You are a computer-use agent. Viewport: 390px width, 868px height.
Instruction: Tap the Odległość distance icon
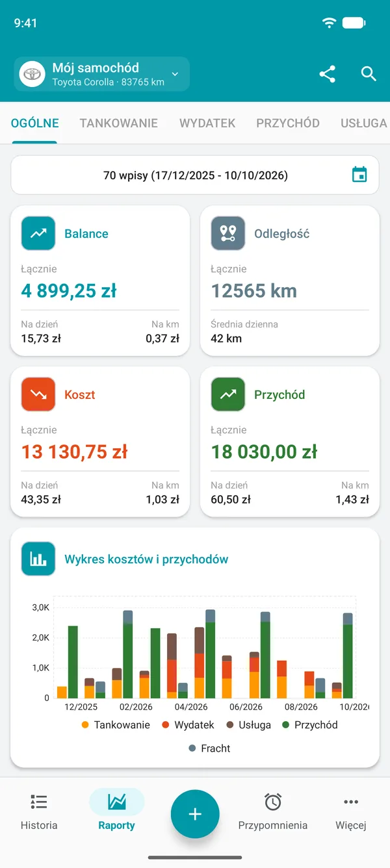227,233
